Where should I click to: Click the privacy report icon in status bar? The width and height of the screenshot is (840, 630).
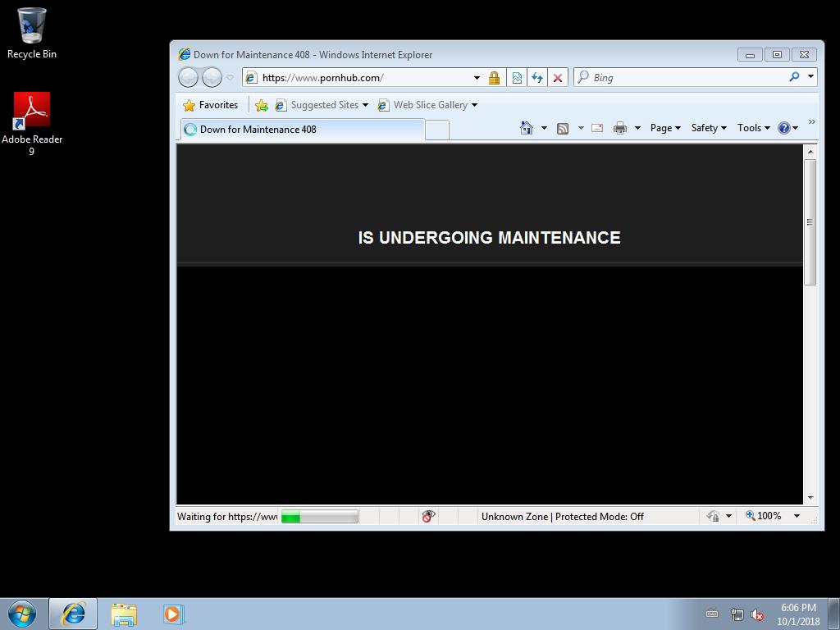click(428, 516)
